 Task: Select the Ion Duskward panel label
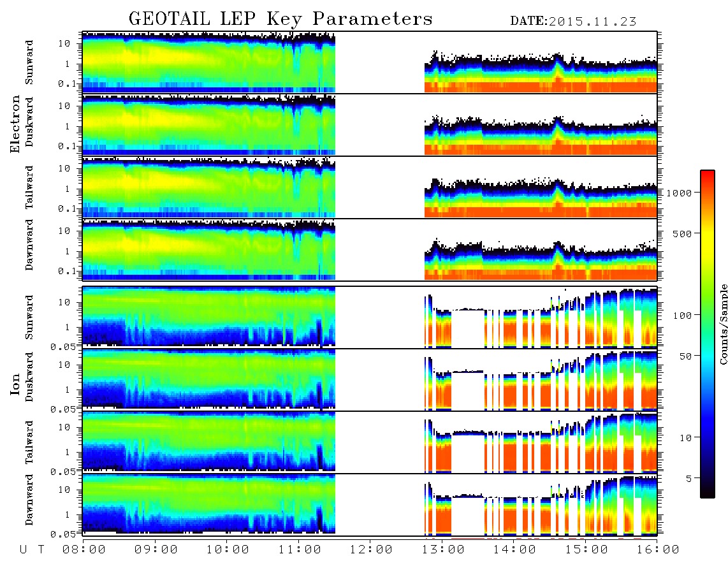[29, 377]
